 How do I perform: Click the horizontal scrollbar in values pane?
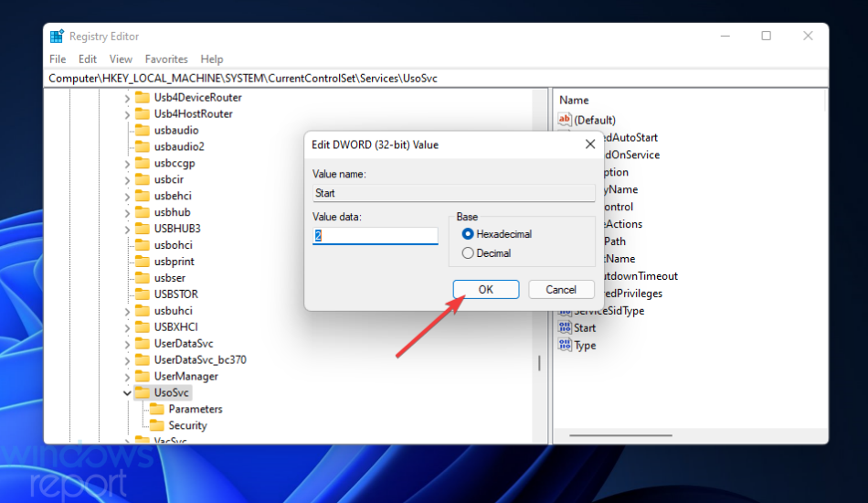620,435
